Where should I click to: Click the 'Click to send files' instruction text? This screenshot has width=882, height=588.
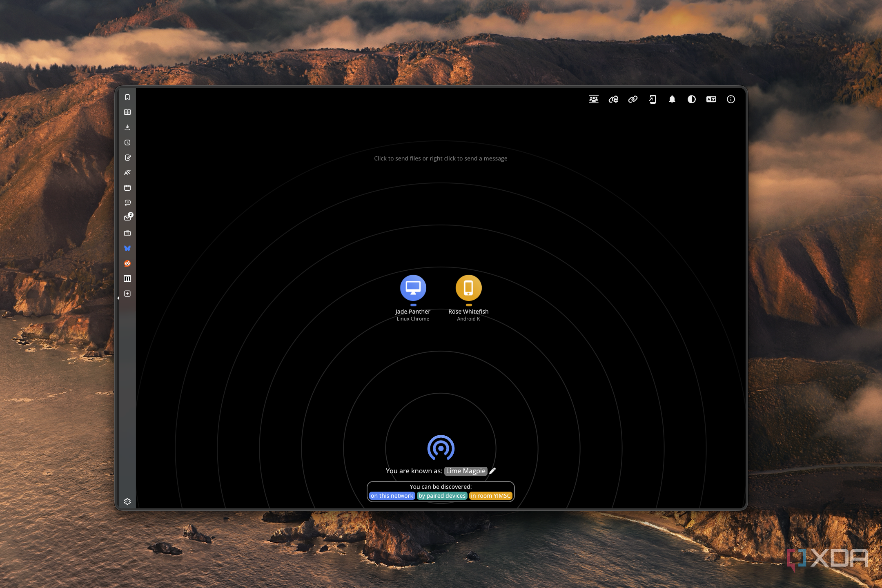(x=441, y=158)
